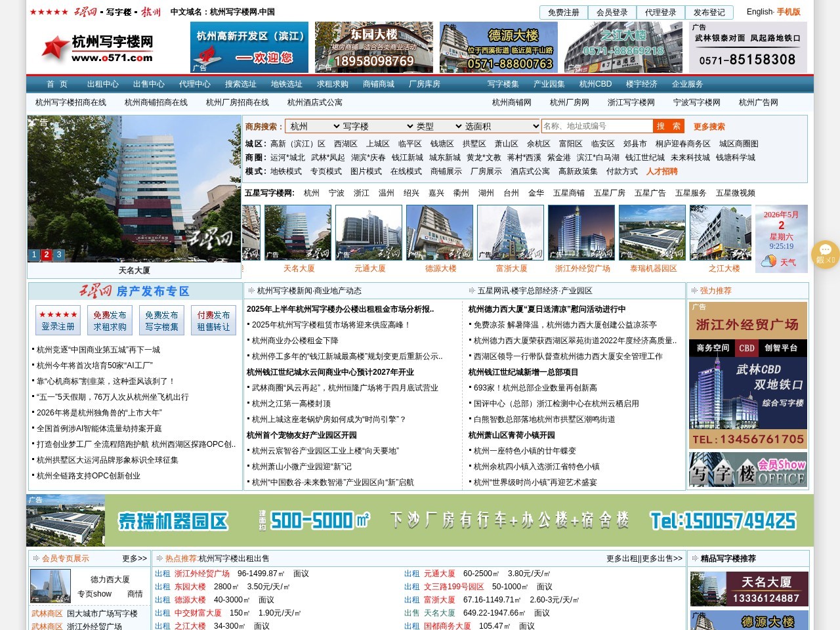Open the 手机版 mobile version link

tap(789, 12)
